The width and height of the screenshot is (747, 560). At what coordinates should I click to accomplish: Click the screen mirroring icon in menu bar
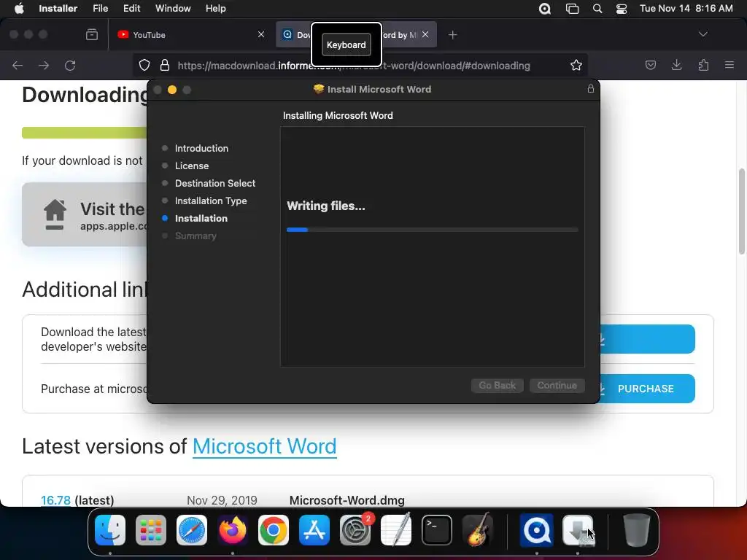click(572, 9)
